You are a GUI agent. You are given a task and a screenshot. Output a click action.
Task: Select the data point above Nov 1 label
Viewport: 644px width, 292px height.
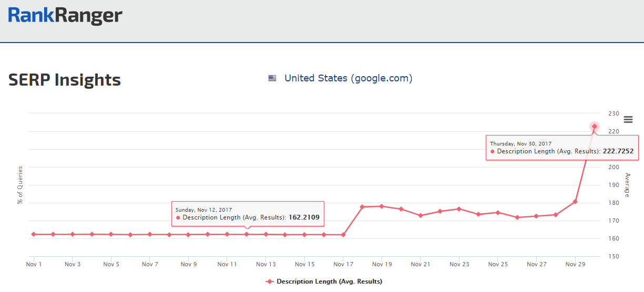pos(34,234)
